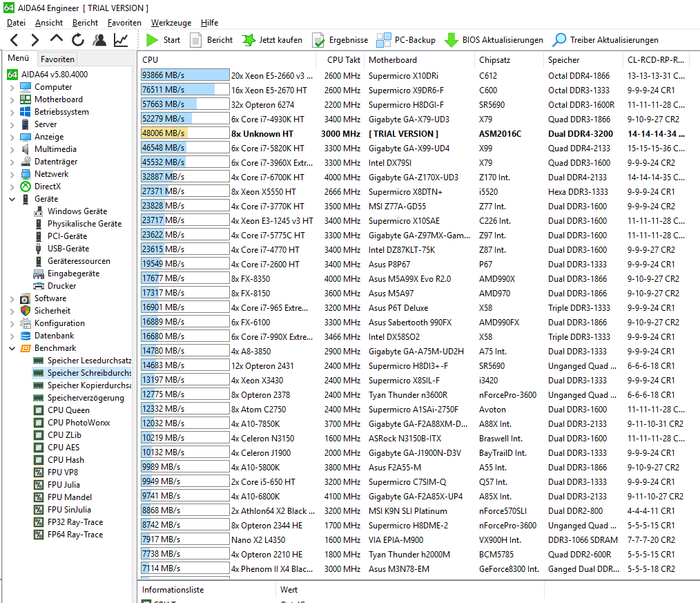Expand the Server tree node
Image resolution: width=700 pixels, height=603 pixels.
(x=12, y=125)
